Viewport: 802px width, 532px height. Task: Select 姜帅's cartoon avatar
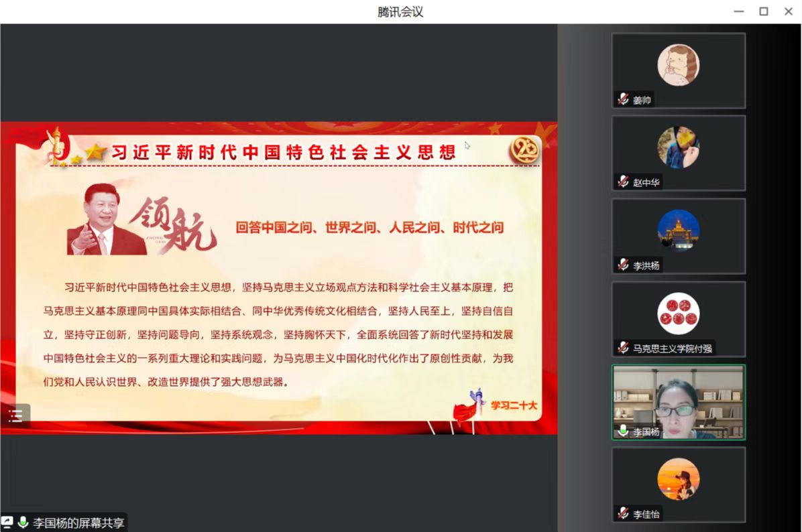(x=678, y=65)
